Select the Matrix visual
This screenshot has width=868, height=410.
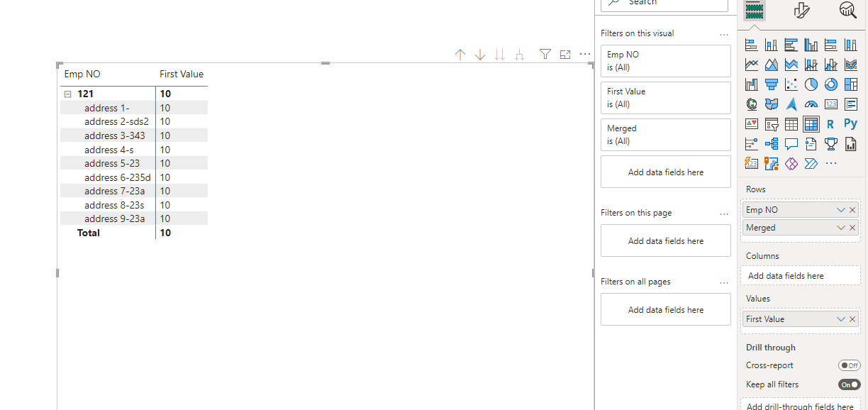pos(811,124)
